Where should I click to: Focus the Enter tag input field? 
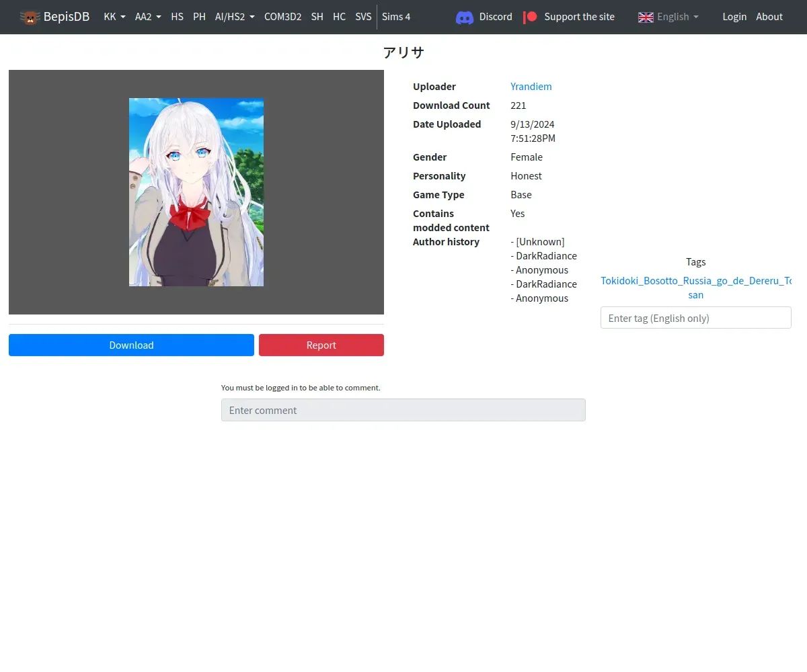(696, 318)
